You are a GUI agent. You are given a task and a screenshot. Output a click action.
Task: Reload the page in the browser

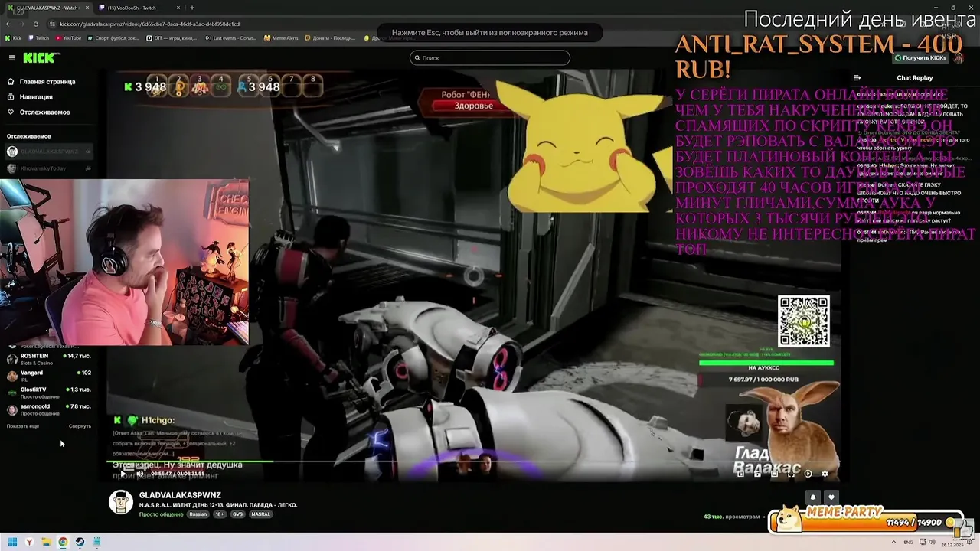coord(36,24)
